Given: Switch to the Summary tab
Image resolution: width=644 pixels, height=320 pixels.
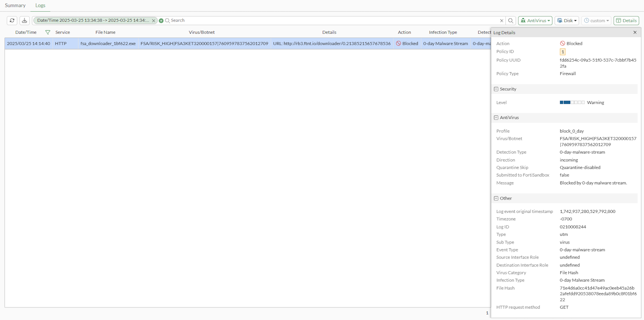Looking at the screenshot, I should click(15, 5).
